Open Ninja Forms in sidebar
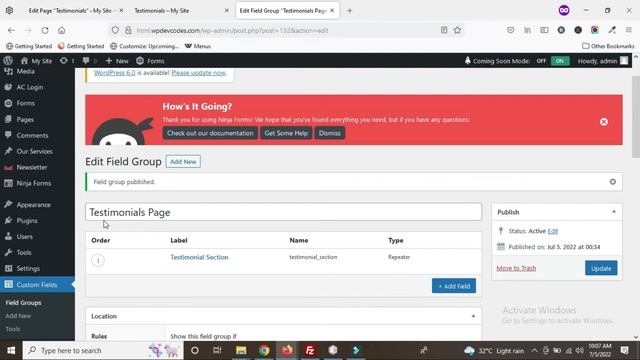Screen dimensions: 640x360 point(33,183)
